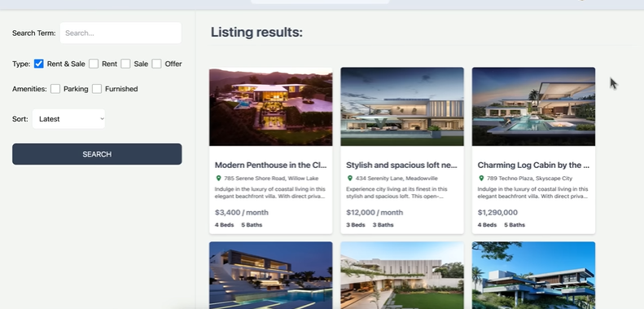Select the Log Cabin listing pool photo
644x309 pixels.
click(533, 107)
